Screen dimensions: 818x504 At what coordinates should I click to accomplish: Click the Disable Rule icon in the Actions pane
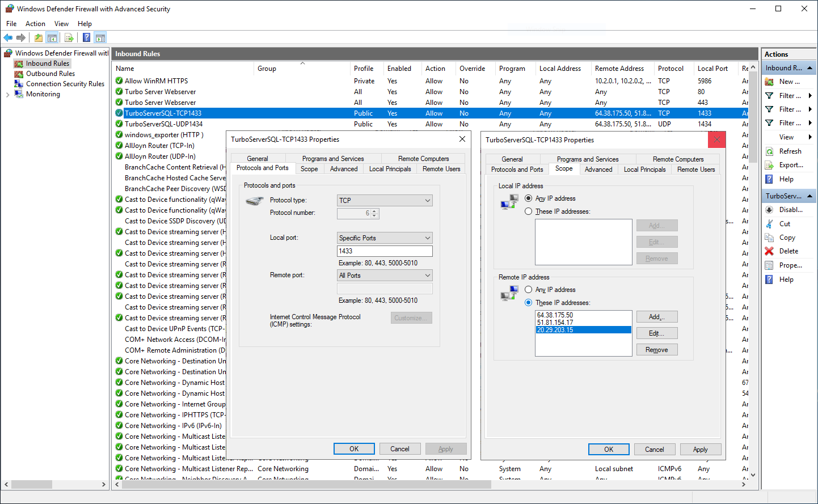(x=769, y=209)
